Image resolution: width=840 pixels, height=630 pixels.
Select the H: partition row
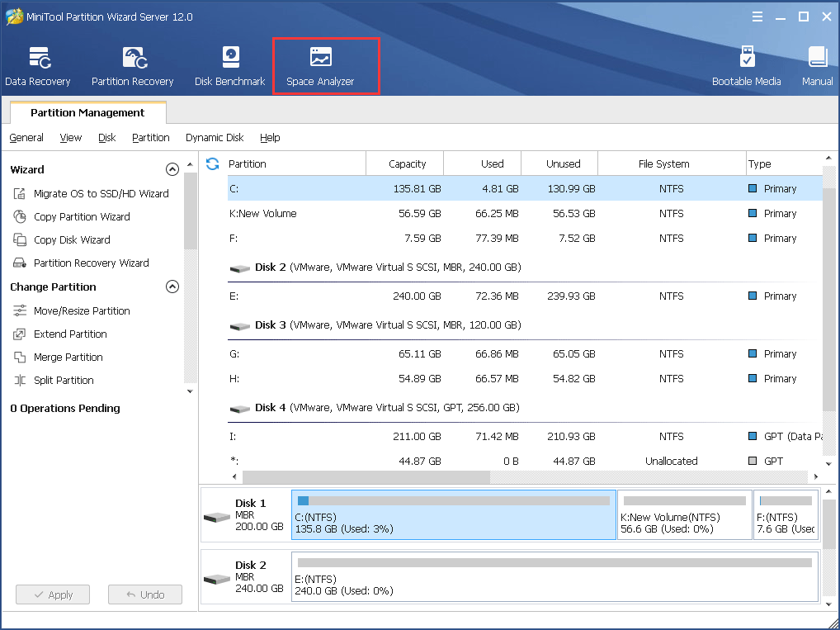pyautogui.click(x=525, y=378)
